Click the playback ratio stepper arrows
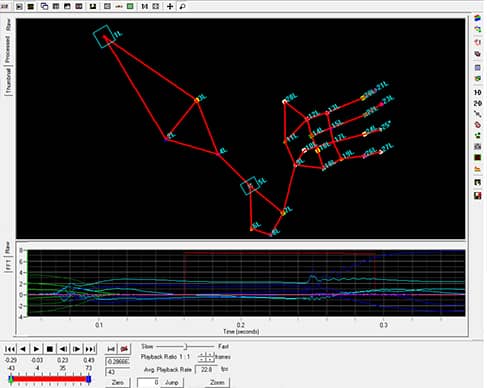The width and height of the screenshot is (487, 388). [206, 357]
